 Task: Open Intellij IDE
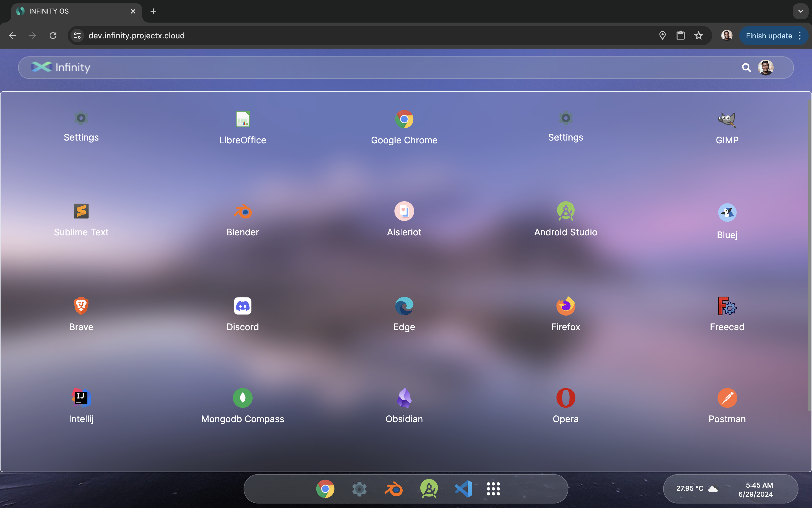(81, 406)
